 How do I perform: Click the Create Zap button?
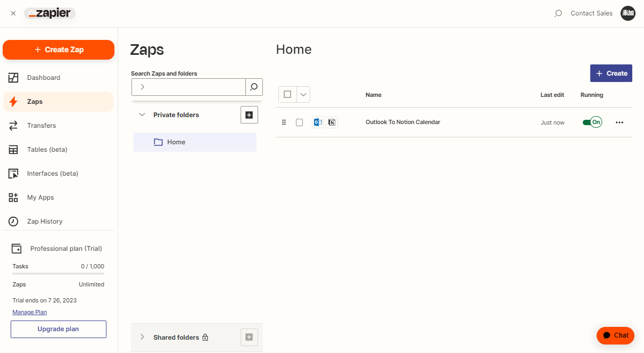tap(59, 50)
